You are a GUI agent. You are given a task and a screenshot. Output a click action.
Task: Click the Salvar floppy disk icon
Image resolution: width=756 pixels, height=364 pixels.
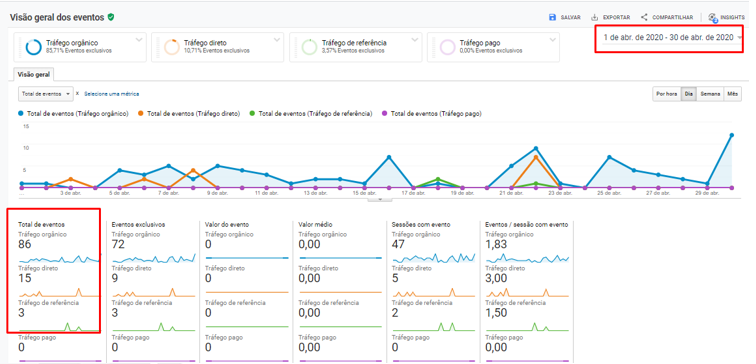553,17
